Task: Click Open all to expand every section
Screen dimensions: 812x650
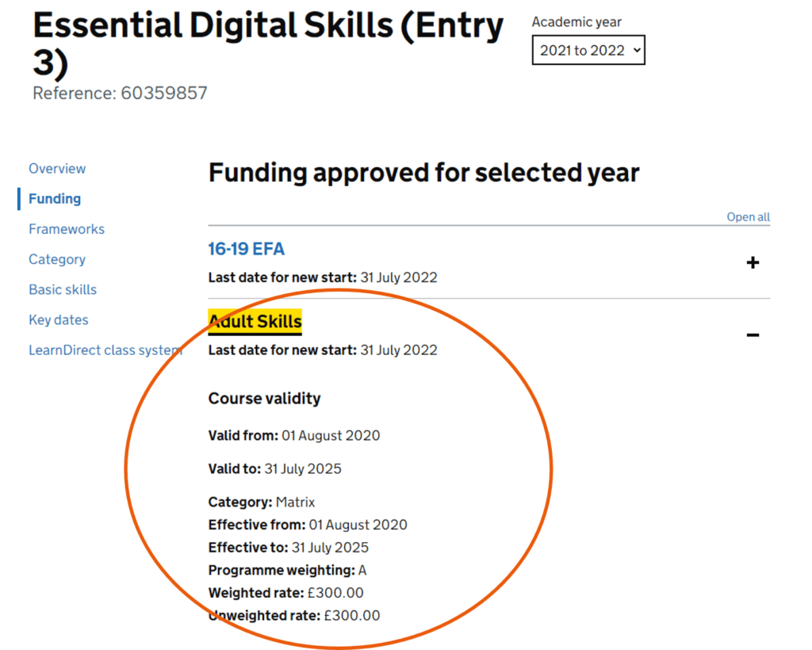Action: [x=748, y=216]
